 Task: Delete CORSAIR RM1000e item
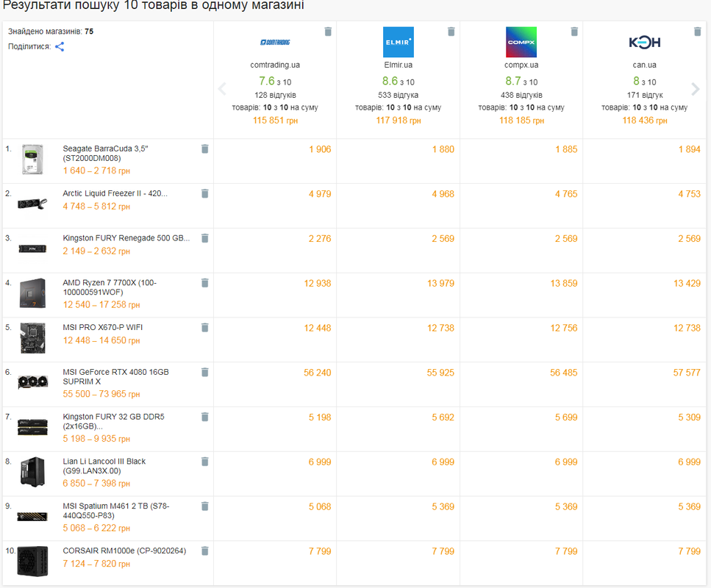point(205,551)
